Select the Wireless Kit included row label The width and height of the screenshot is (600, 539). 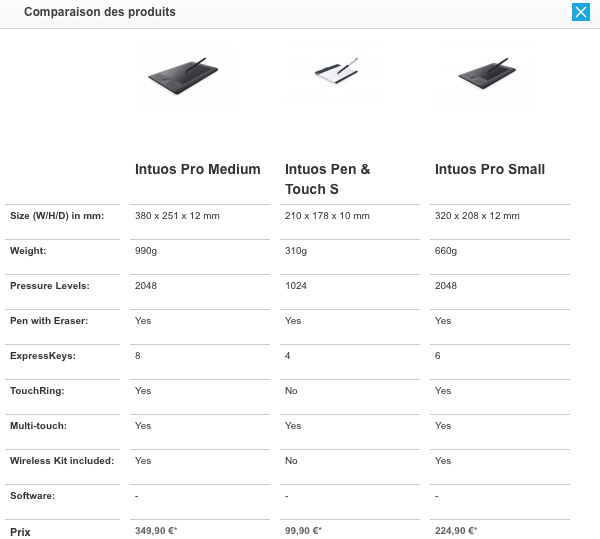[x=62, y=461]
